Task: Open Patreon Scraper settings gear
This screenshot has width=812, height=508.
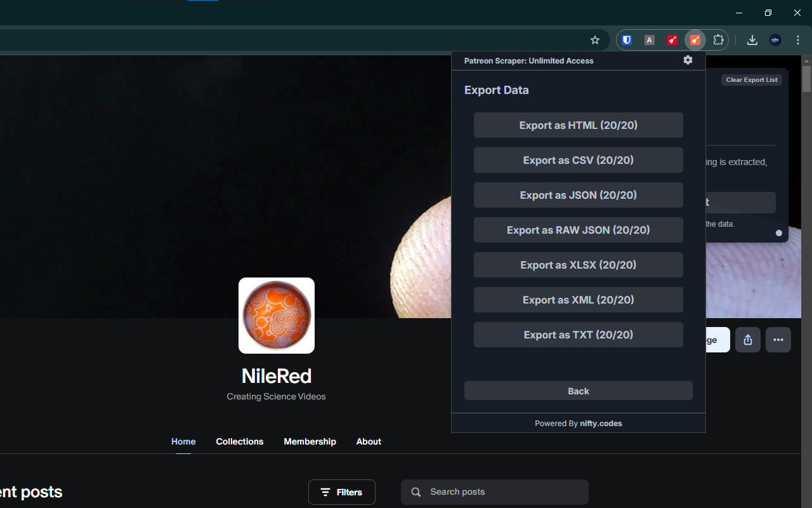Action: click(x=688, y=60)
